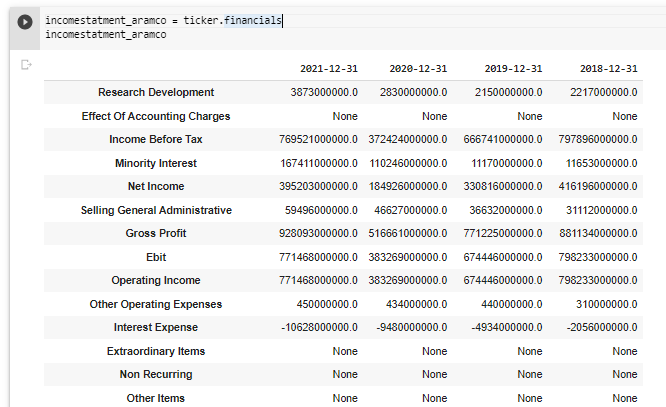Click Extraordinary Items 2021 'None' cell

coord(345,351)
